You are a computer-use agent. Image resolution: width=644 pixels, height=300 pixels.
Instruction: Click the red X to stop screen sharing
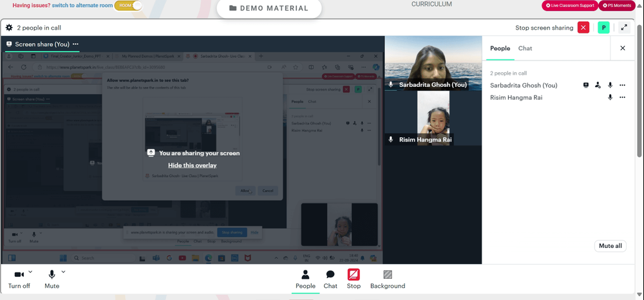[583, 28]
